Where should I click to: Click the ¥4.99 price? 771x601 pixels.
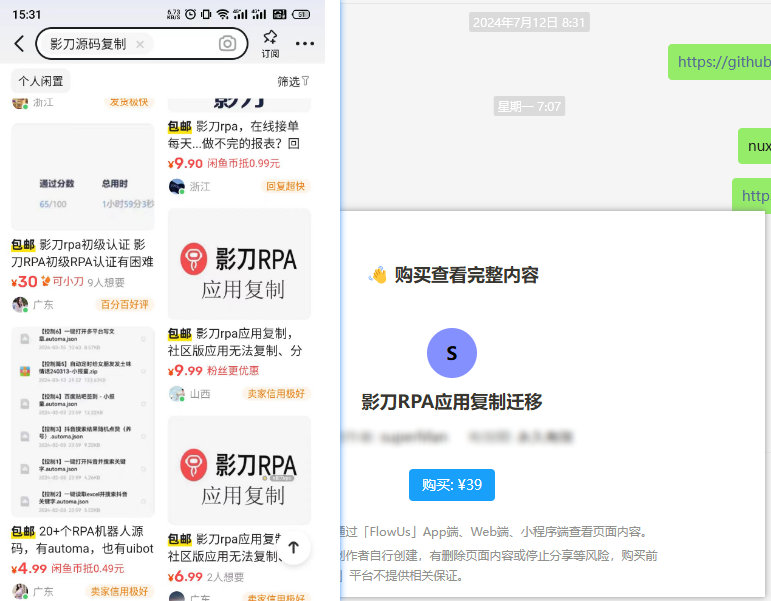point(29,569)
